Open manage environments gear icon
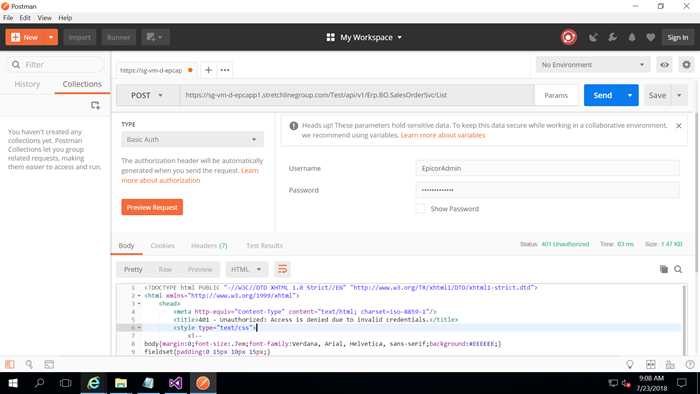Image resolution: width=700 pixels, height=394 pixels. tap(686, 65)
